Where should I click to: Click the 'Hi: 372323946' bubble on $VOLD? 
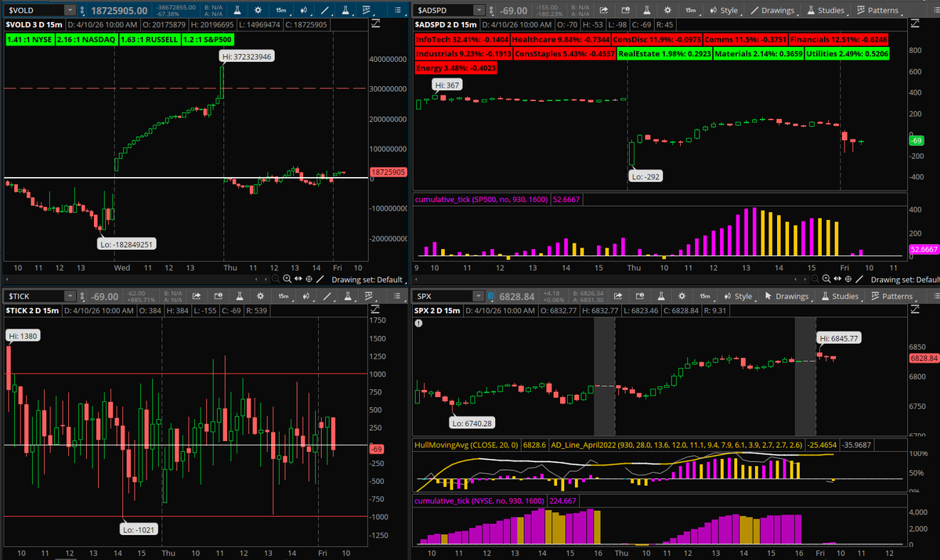click(245, 58)
